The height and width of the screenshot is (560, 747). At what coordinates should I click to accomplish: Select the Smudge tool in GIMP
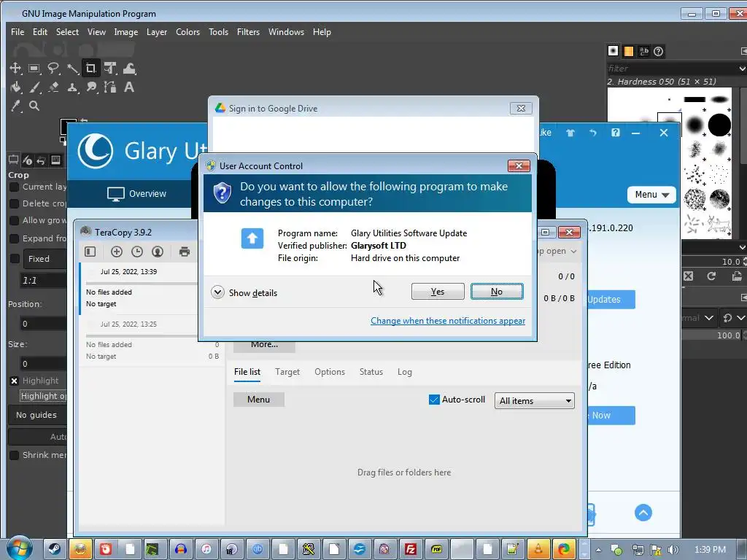point(91,87)
